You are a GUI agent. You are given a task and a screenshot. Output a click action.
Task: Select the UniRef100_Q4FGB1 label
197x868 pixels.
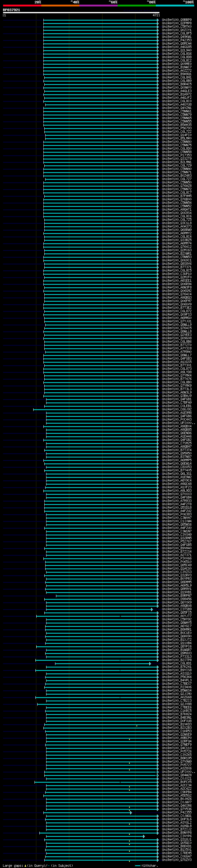[x=176, y=399]
